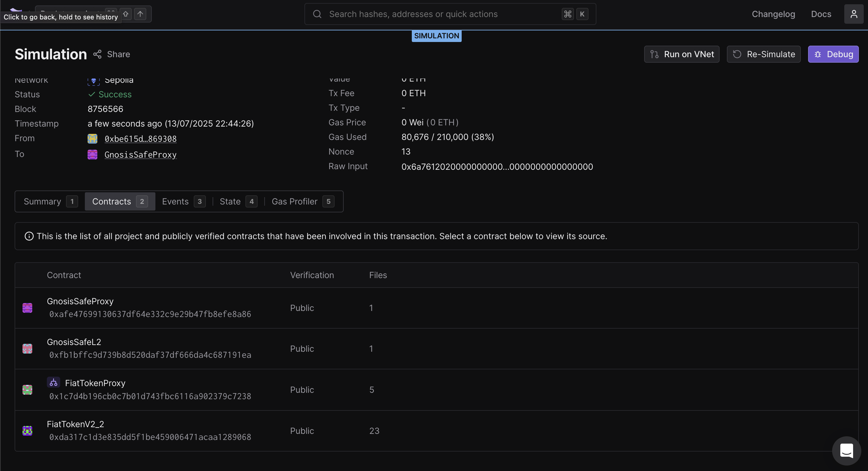Click Re-Simulate button
This screenshot has width=868, height=471.
(x=764, y=54)
